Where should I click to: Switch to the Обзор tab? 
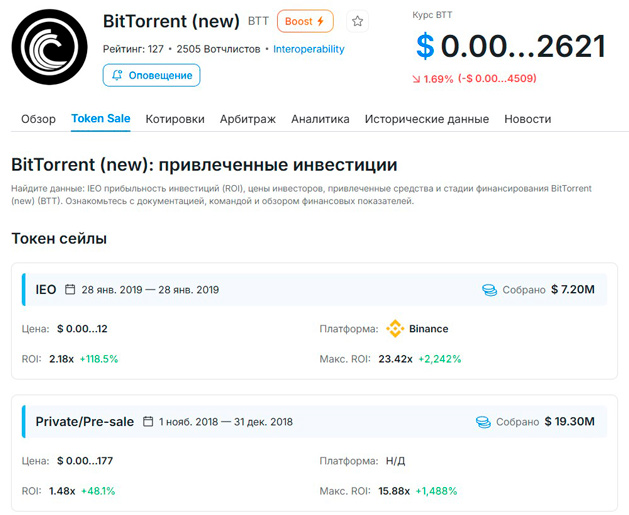39,119
